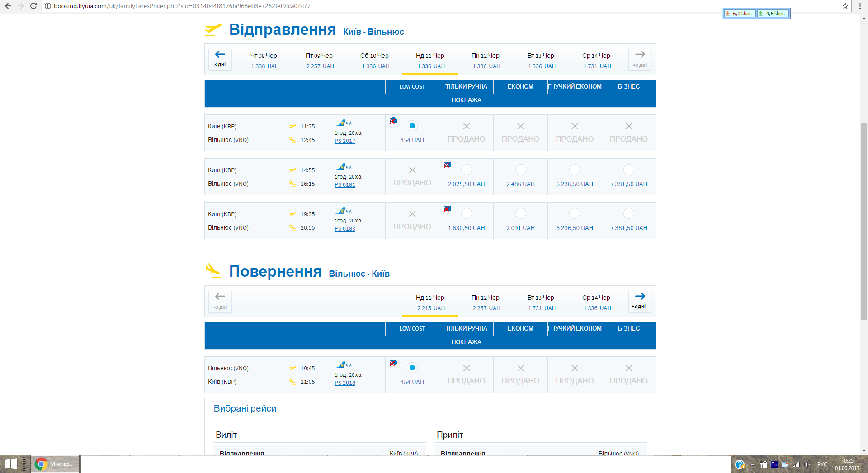This screenshot has width=868, height=473.
Task: Select 454 UAH low cost fare for 11:25 flight
Action: tap(412, 126)
